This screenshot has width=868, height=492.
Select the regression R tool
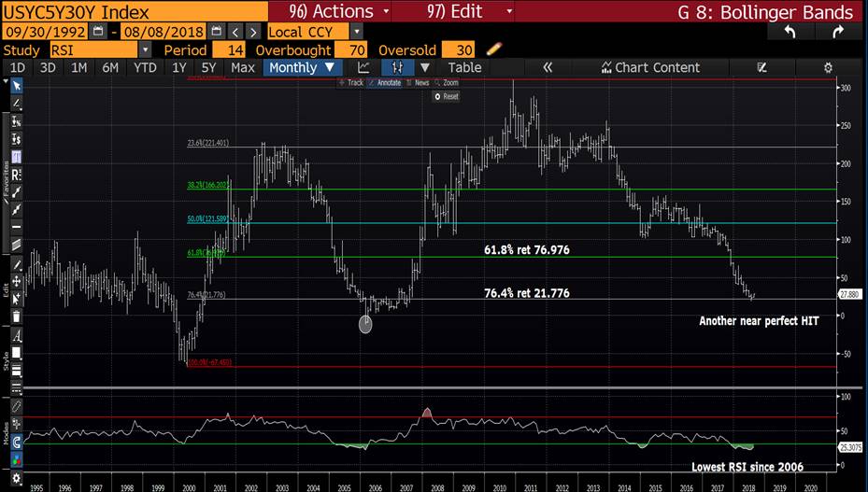[x=17, y=175]
